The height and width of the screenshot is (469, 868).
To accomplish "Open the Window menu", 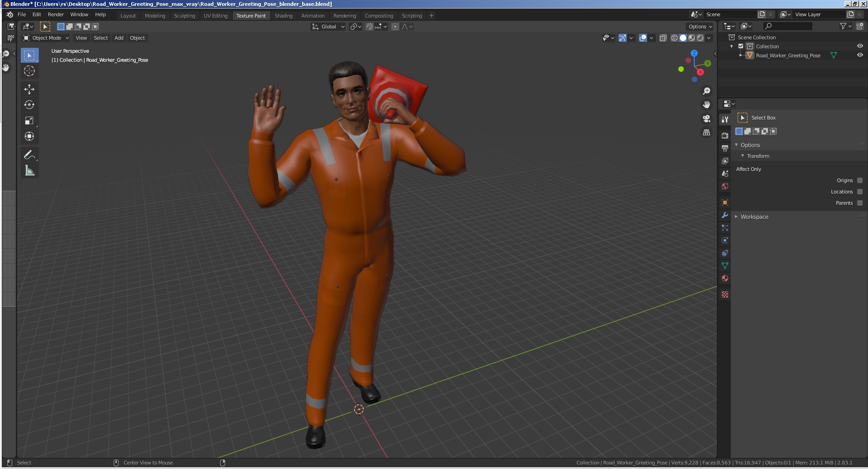I will pyautogui.click(x=79, y=14).
